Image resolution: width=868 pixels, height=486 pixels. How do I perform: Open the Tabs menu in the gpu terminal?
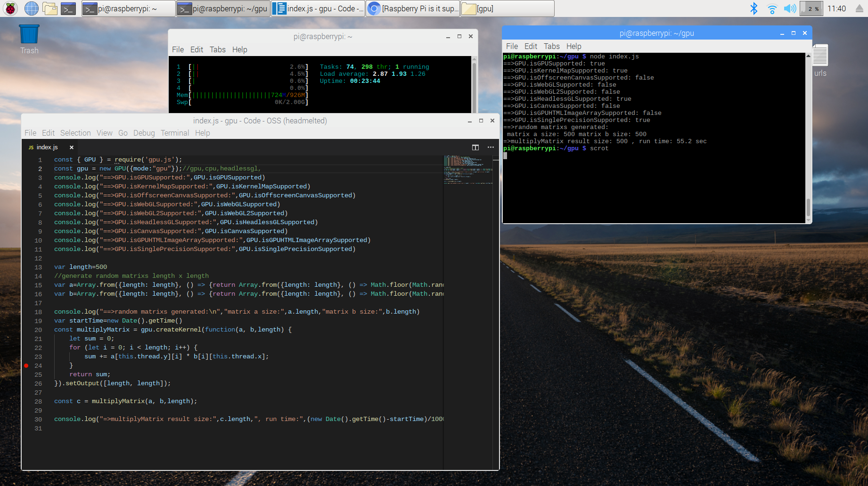[x=551, y=46]
